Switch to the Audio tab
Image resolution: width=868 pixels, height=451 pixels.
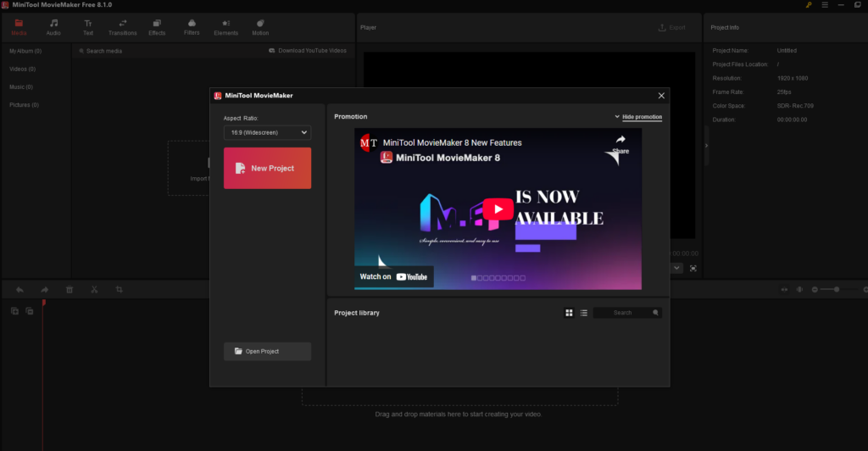(53, 27)
